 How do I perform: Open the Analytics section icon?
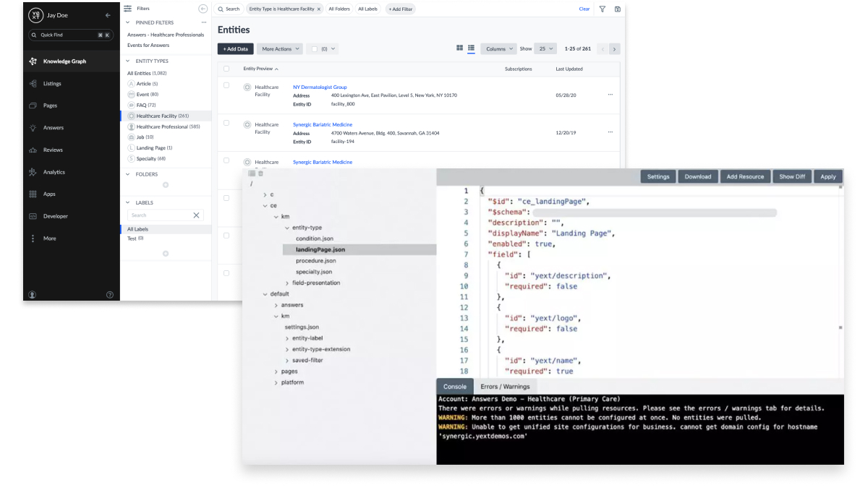33,172
